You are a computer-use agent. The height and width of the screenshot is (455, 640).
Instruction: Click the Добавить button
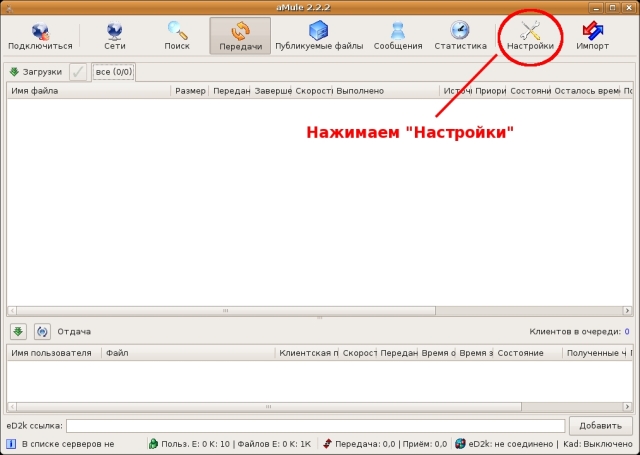click(x=600, y=425)
